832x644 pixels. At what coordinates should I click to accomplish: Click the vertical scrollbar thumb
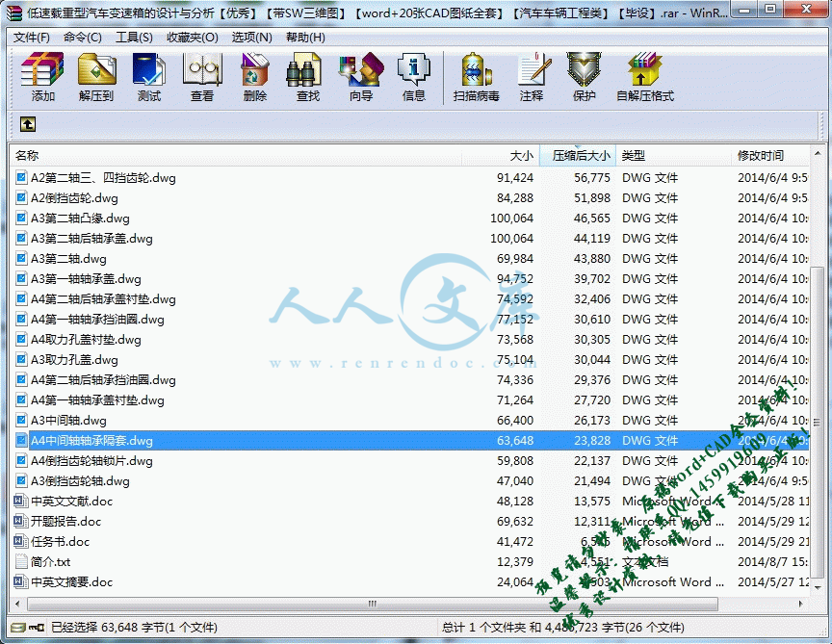click(x=817, y=422)
